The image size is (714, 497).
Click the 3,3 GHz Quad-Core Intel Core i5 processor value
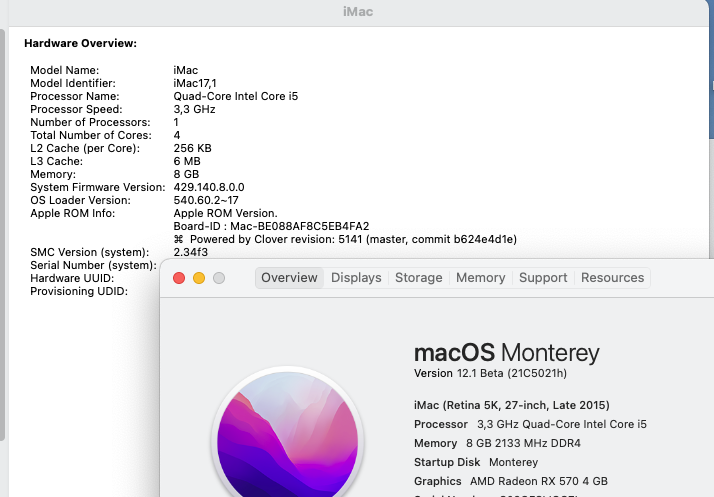pyautogui.click(x=562, y=425)
